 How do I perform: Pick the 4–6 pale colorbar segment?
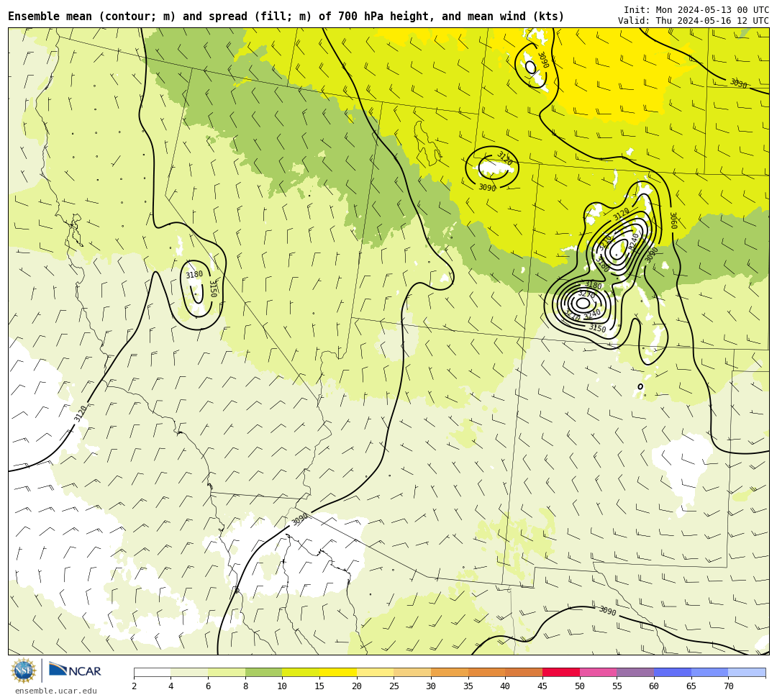(189, 672)
